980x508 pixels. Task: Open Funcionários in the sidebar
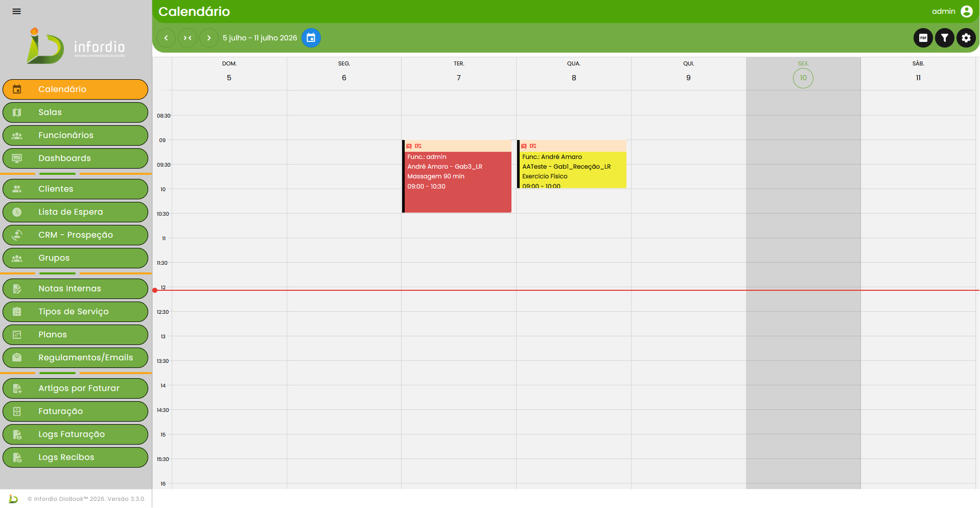[75, 135]
